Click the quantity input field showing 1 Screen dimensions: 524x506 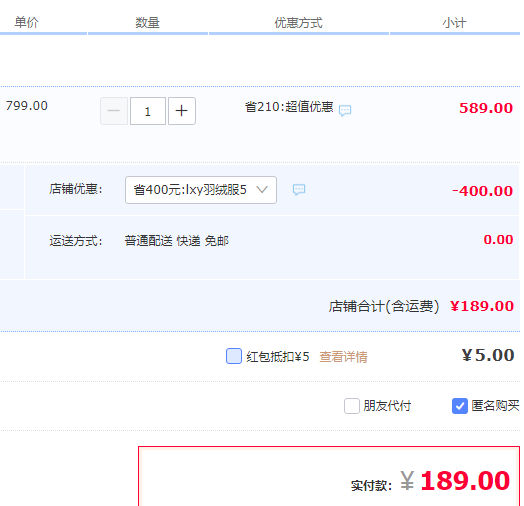(148, 111)
